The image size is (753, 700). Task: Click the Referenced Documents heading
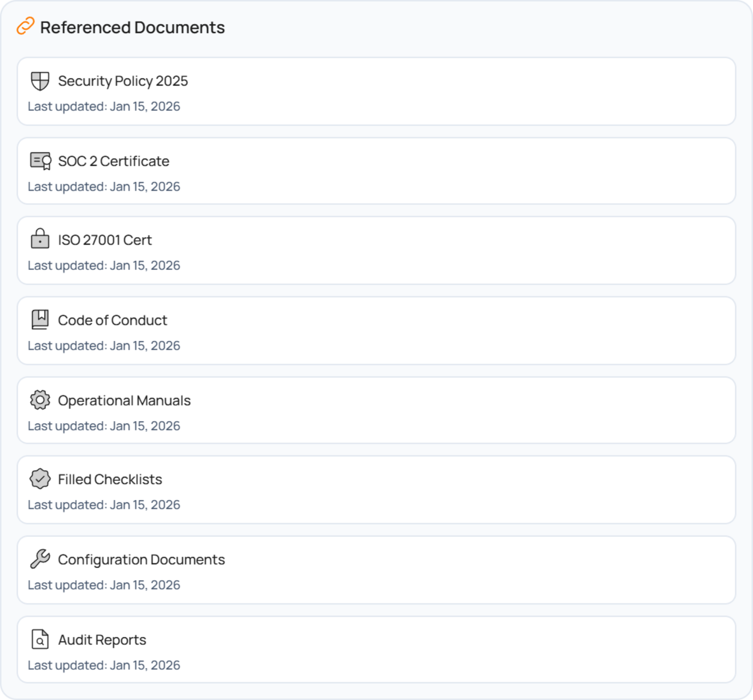tap(132, 27)
